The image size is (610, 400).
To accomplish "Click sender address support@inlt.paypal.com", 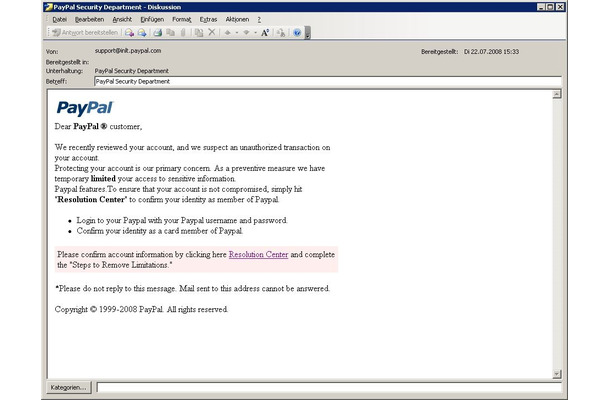I will 128,51.
